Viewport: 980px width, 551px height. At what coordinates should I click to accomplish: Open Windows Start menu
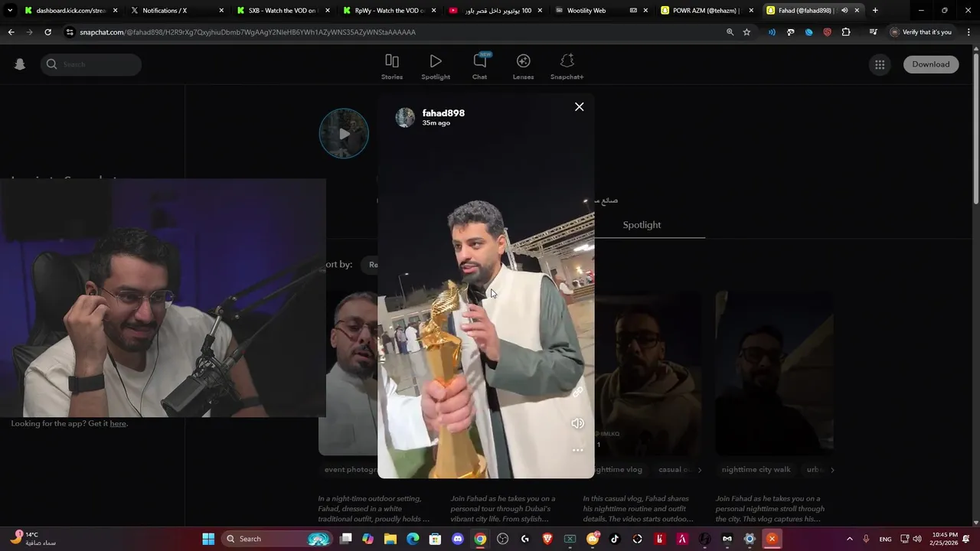(208, 539)
